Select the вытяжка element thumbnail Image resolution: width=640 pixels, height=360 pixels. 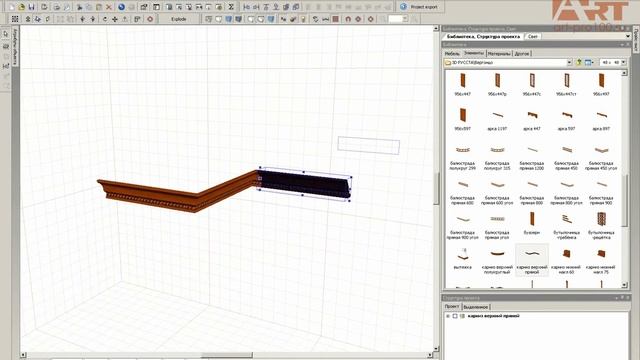pyautogui.click(x=462, y=258)
